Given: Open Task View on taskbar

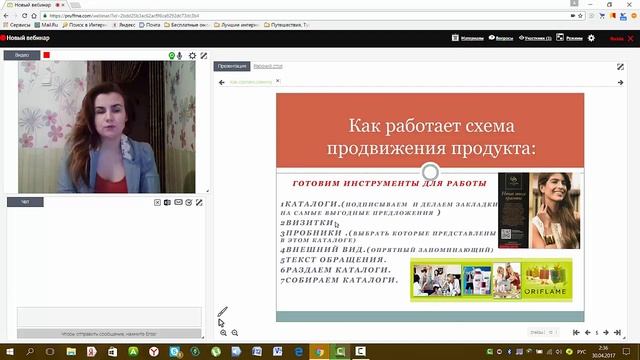Looking at the screenshot, I should point(50,351).
